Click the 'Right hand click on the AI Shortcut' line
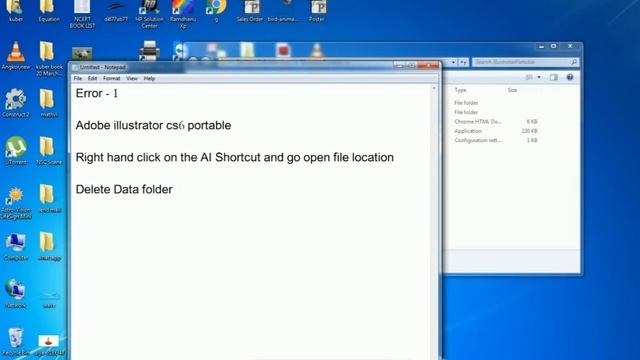The height and width of the screenshot is (360, 640). (235, 158)
